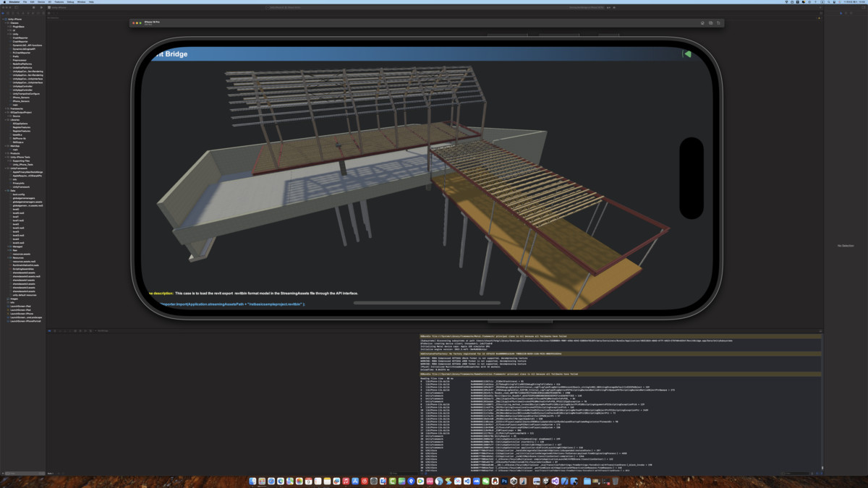Click the iPhone home indicator bar
The height and width of the screenshot is (488, 868).
point(427,303)
